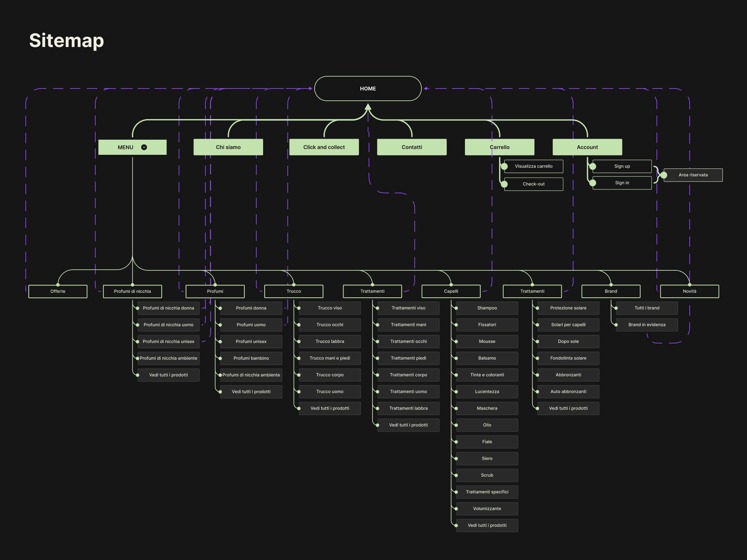
Task: Select the Protezione solare item
Action: tap(568, 308)
